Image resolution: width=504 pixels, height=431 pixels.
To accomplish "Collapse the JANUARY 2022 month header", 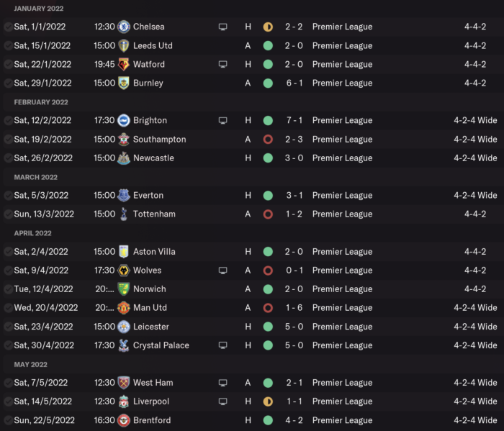I will (x=39, y=9).
